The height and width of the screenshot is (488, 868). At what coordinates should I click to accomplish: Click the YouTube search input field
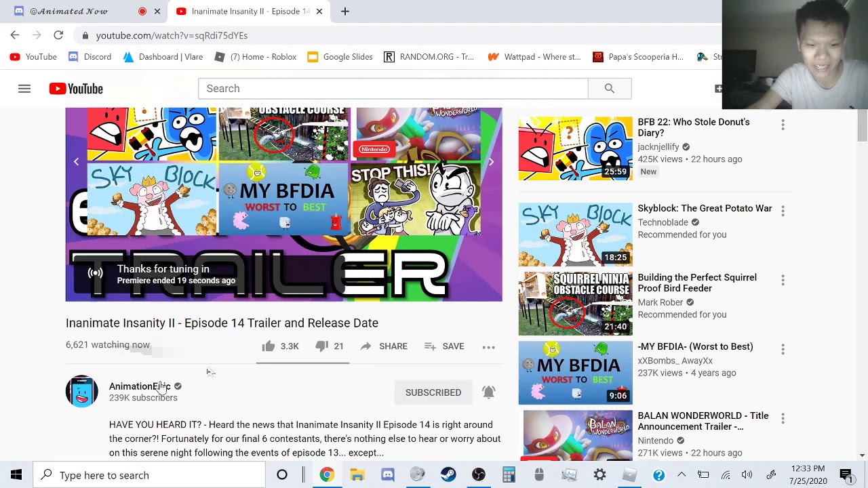(393, 89)
